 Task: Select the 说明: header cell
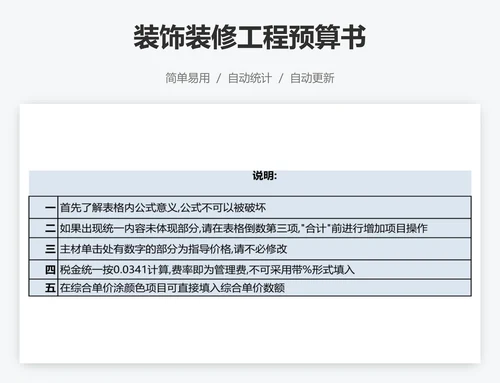250,183
